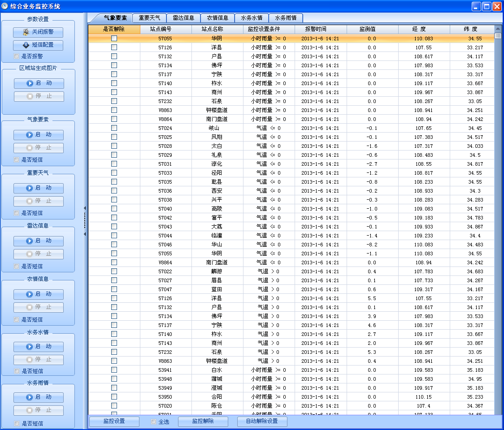Open the 水务雨情 tab
Screen dimensions: 504x430
(x=286, y=18)
